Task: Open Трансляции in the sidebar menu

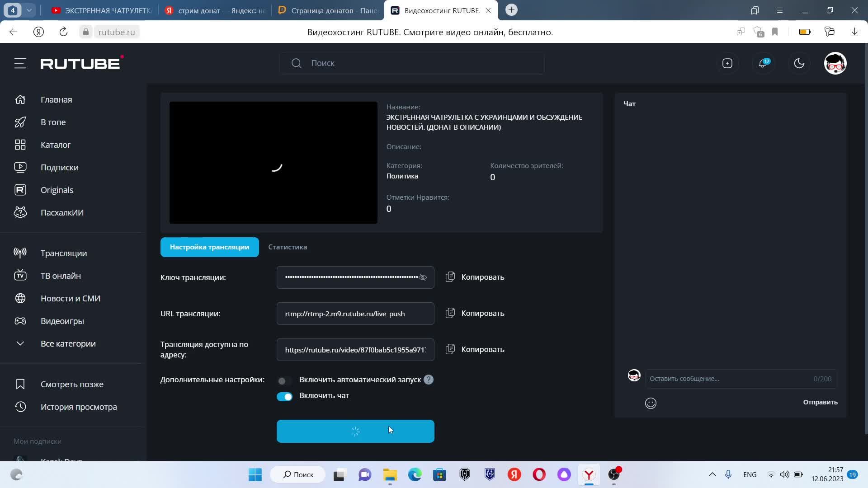Action: pyautogui.click(x=63, y=253)
